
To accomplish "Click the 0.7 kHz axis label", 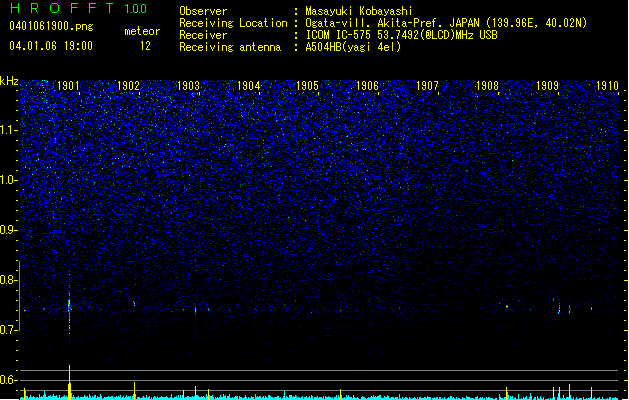I will (8, 330).
